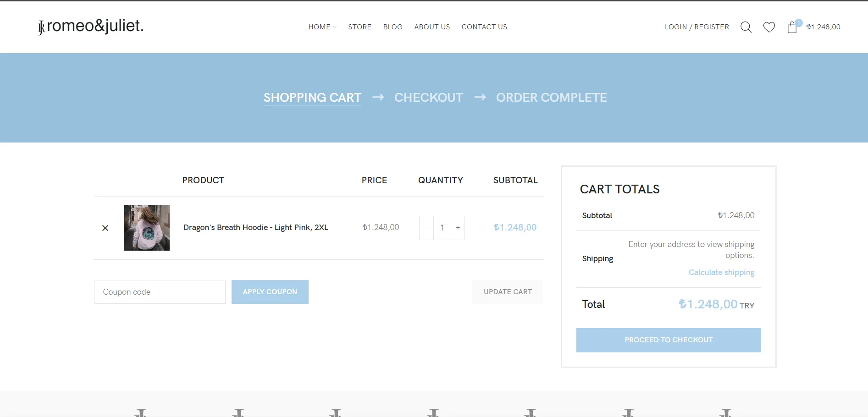Click the shopping bag cart icon

coord(792,27)
